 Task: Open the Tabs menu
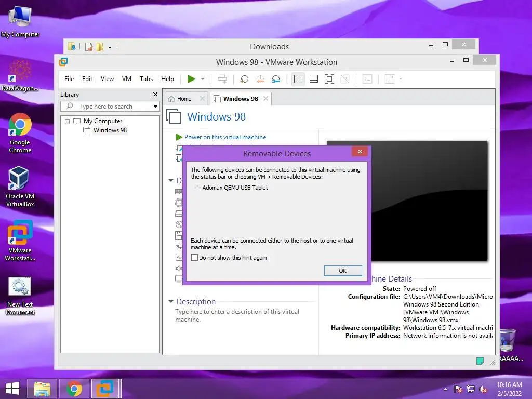[146, 79]
